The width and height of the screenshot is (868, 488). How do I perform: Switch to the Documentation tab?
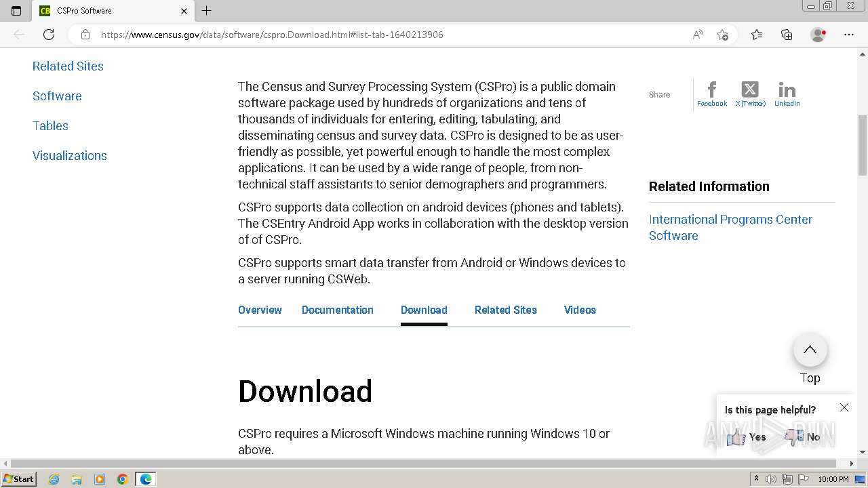pyautogui.click(x=338, y=310)
